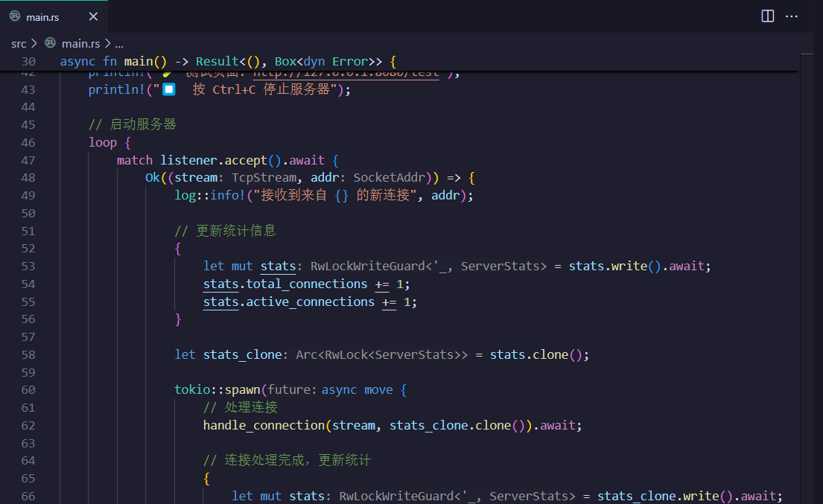
Task: Click stats_clone variable on line 58
Action: tap(243, 355)
